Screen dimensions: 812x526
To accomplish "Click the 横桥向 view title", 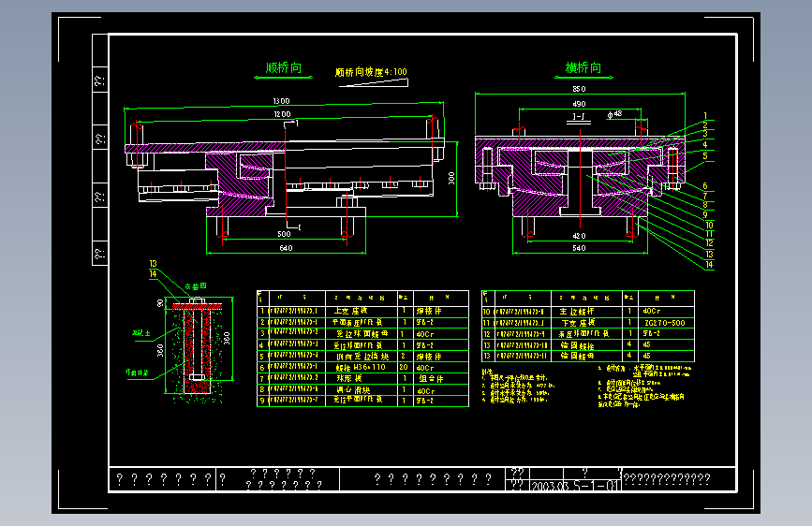I will [x=583, y=67].
